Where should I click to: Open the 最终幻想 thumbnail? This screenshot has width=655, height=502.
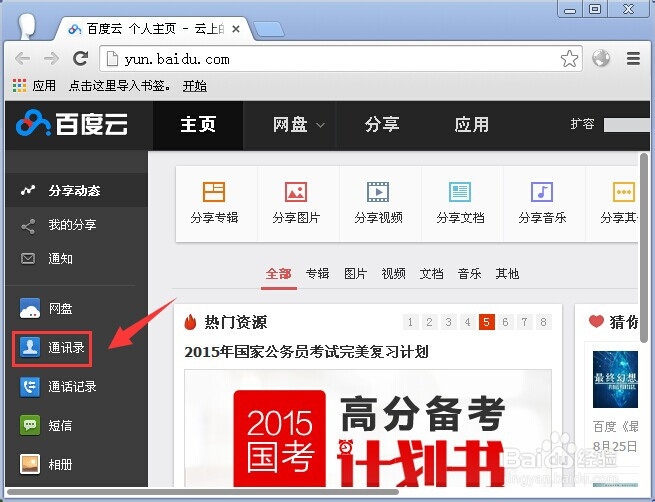(x=615, y=379)
